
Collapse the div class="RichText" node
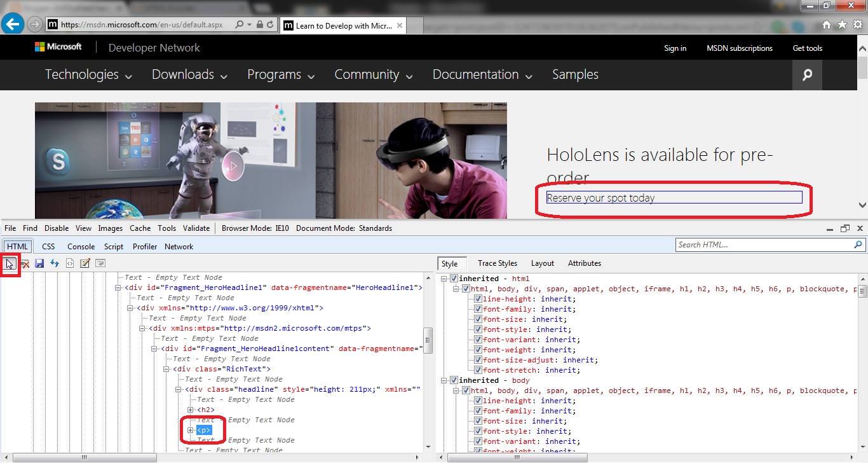pyautogui.click(x=166, y=369)
